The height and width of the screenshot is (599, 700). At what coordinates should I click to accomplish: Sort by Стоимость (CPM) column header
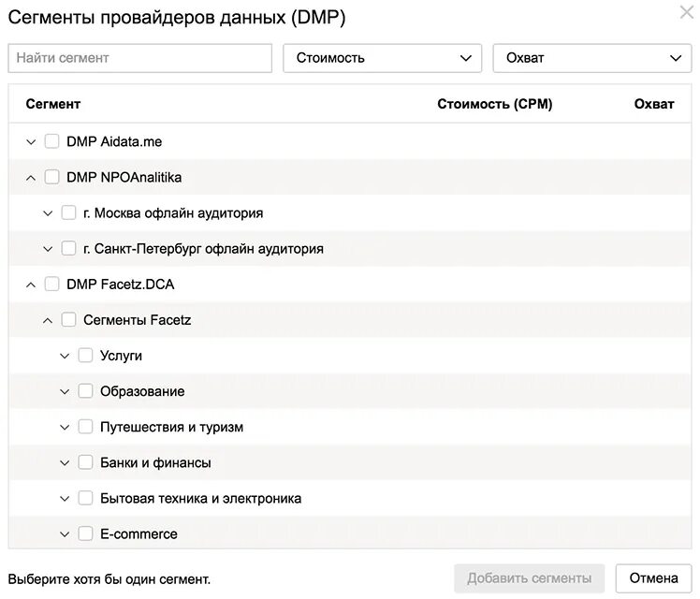click(x=494, y=104)
